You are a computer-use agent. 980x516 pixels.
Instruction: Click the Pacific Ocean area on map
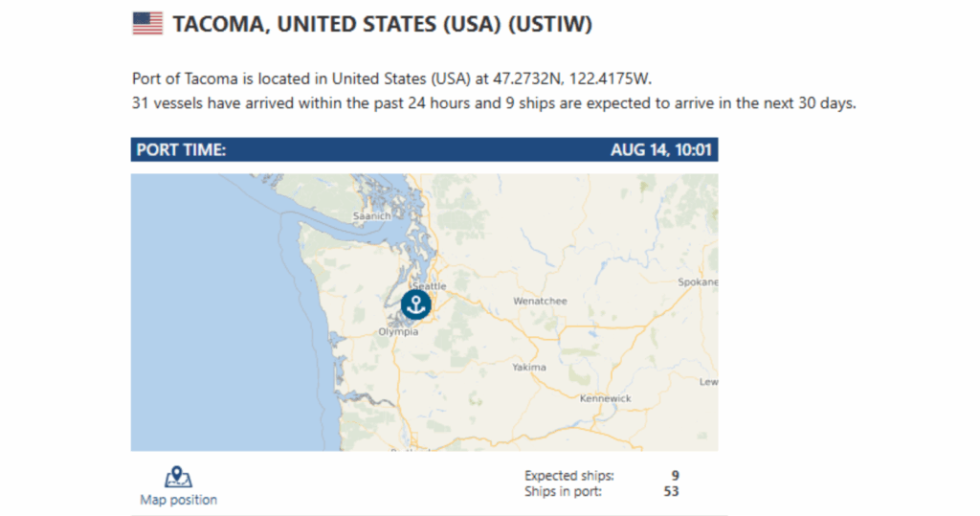(x=212, y=325)
